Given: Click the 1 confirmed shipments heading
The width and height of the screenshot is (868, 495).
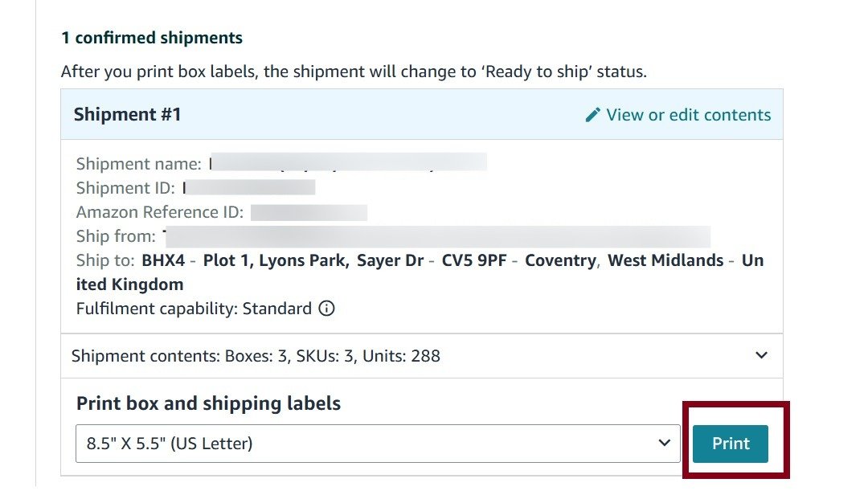Looking at the screenshot, I should [152, 38].
